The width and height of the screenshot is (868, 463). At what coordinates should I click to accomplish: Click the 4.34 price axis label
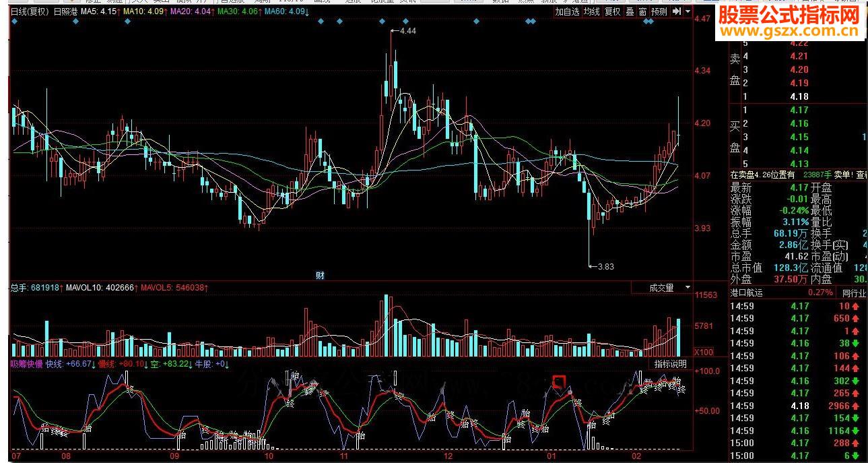tap(702, 71)
